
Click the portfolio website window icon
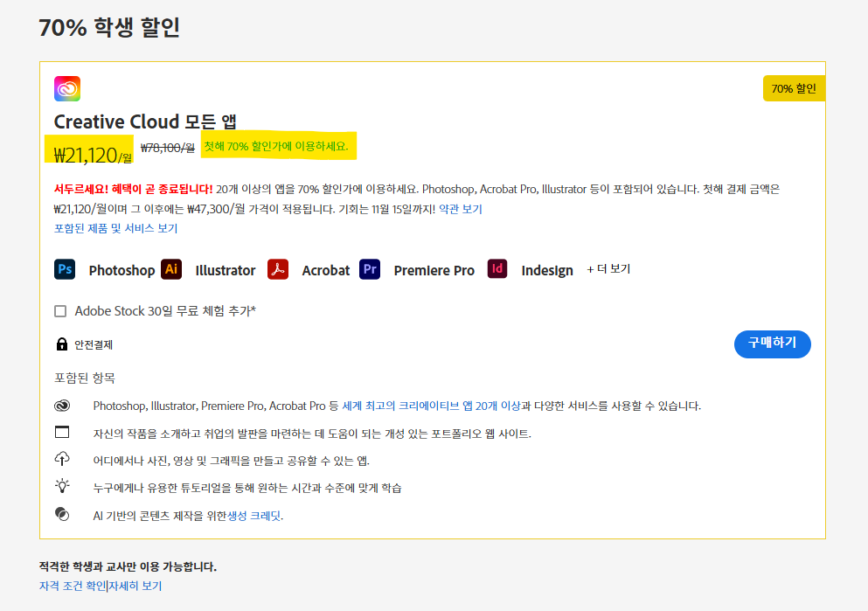(62, 432)
